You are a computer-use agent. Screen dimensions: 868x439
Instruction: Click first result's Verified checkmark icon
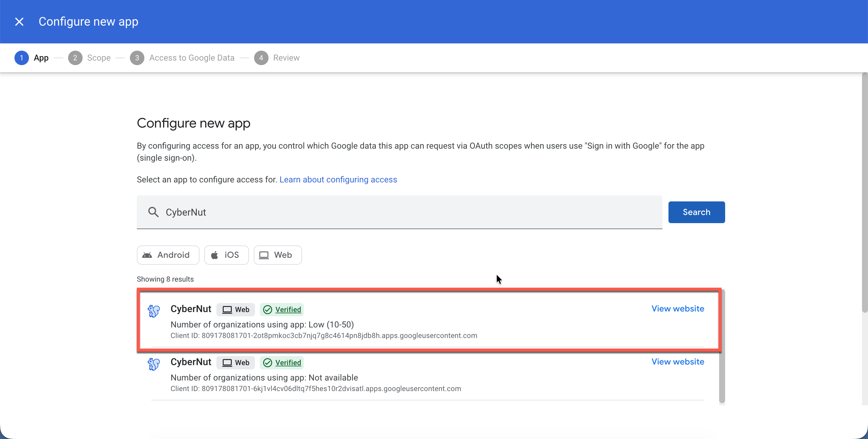pyautogui.click(x=268, y=310)
